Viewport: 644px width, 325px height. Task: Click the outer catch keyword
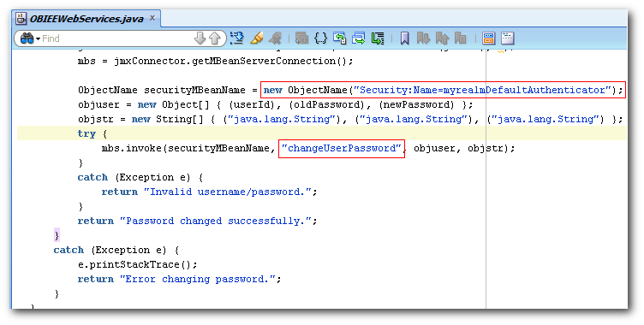[x=69, y=250]
